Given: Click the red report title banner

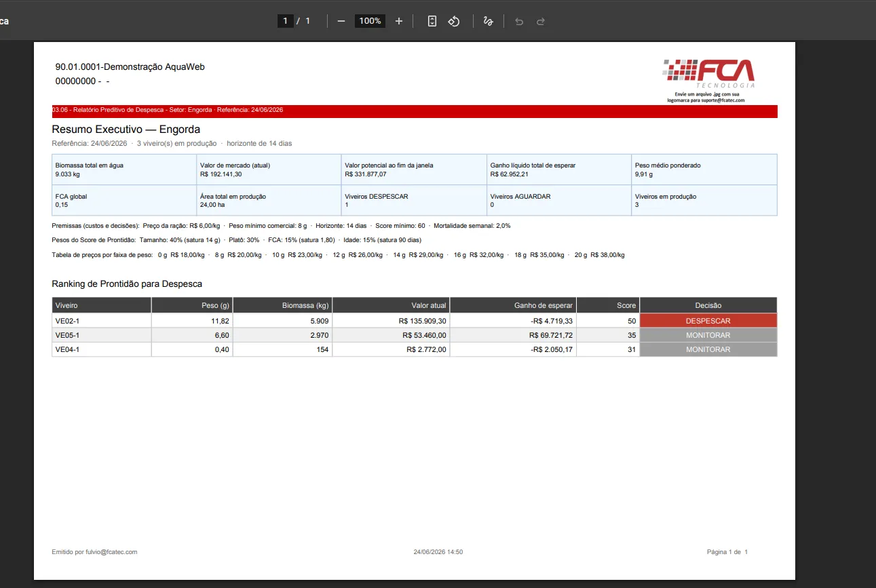Looking at the screenshot, I should [x=415, y=111].
